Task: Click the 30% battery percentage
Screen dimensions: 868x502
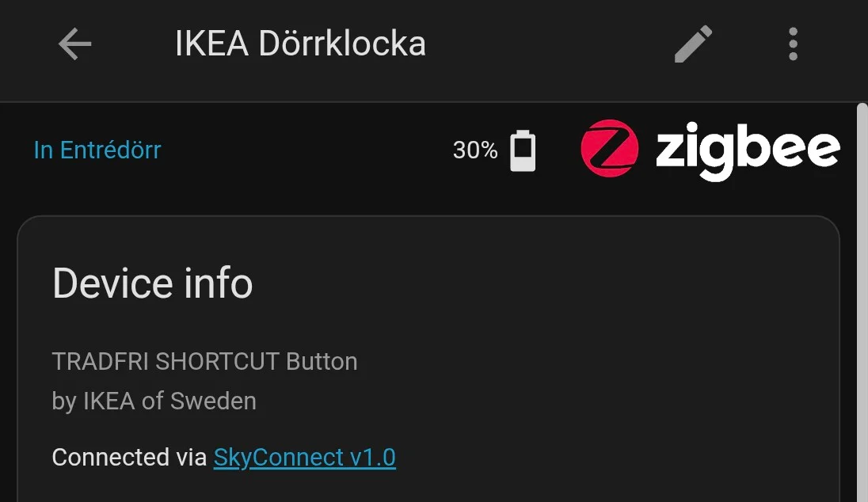Action: point(475,150)
